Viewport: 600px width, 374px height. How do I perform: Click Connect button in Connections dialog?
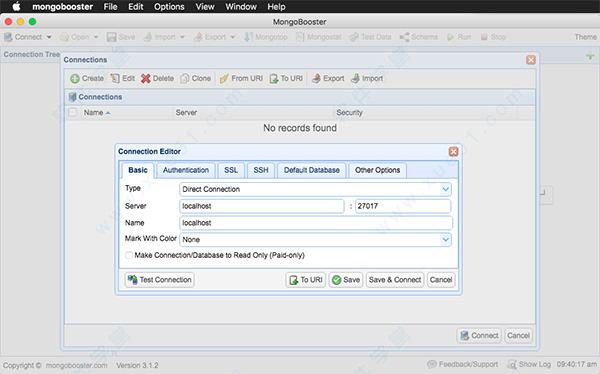tap(479, 336)
